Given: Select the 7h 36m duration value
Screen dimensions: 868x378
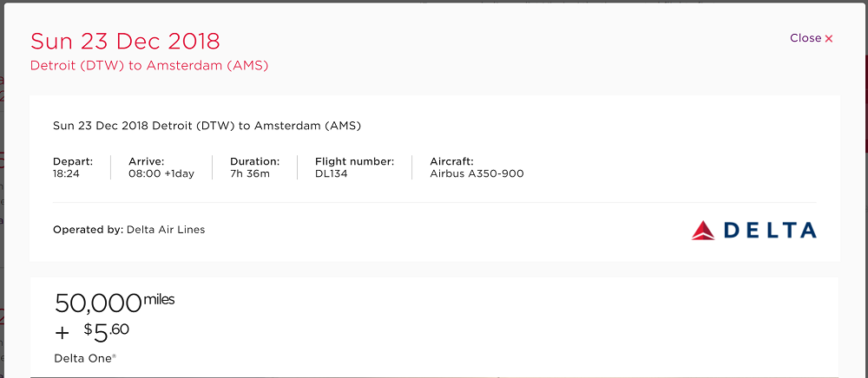Looking at the screenshot, I should pos(250,173).
